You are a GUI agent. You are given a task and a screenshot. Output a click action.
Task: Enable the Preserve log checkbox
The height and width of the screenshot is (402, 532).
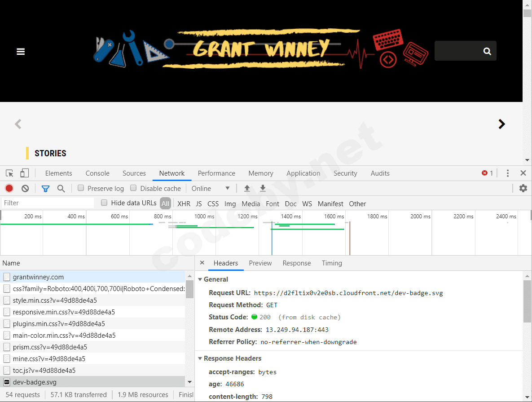point(81,188)
